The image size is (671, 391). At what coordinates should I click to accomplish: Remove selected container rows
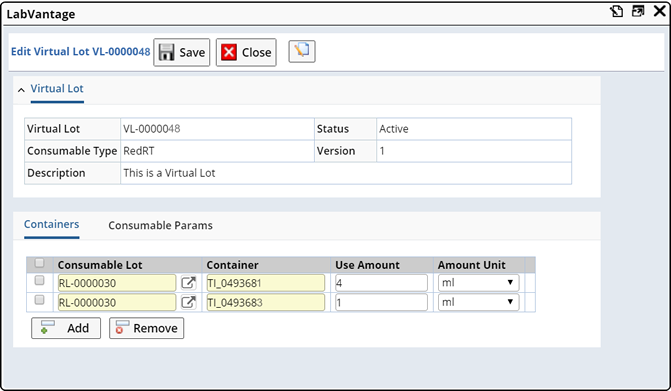146,328
